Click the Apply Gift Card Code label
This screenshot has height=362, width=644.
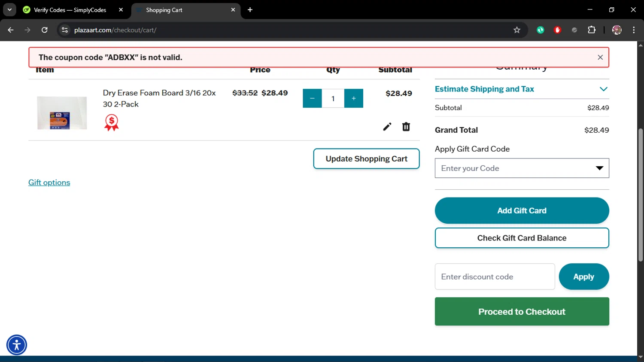pos(472,149)
